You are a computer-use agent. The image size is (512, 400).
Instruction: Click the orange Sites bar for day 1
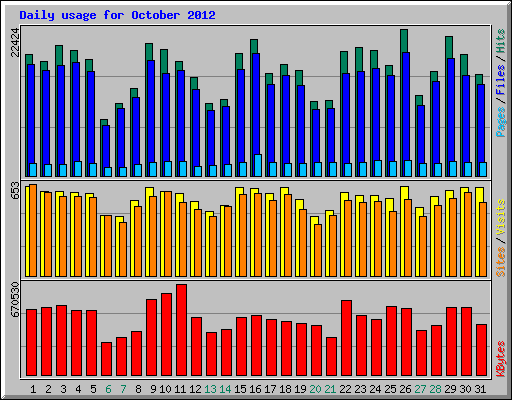click(x=33, y=230)
